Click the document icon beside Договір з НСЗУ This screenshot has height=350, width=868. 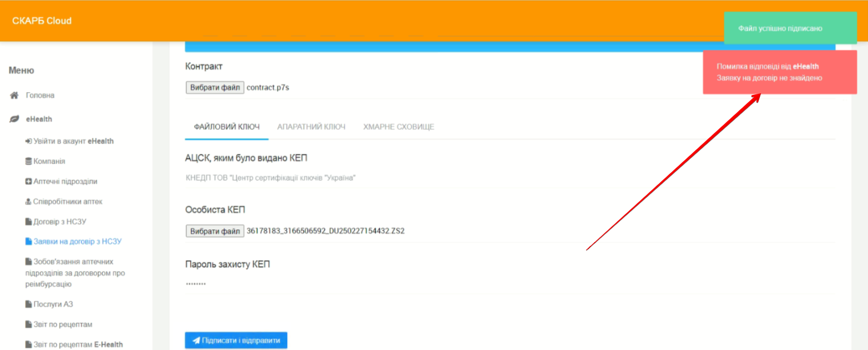coord(29,222)
